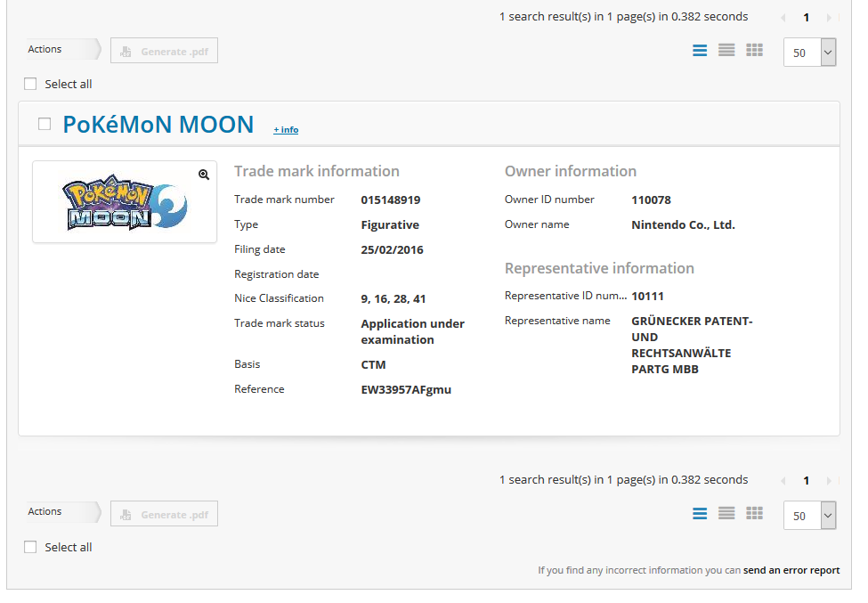Click the top Generate .pdf button
Image resolution: width=868 pixels, height=603 pixels.
[165, 51]
